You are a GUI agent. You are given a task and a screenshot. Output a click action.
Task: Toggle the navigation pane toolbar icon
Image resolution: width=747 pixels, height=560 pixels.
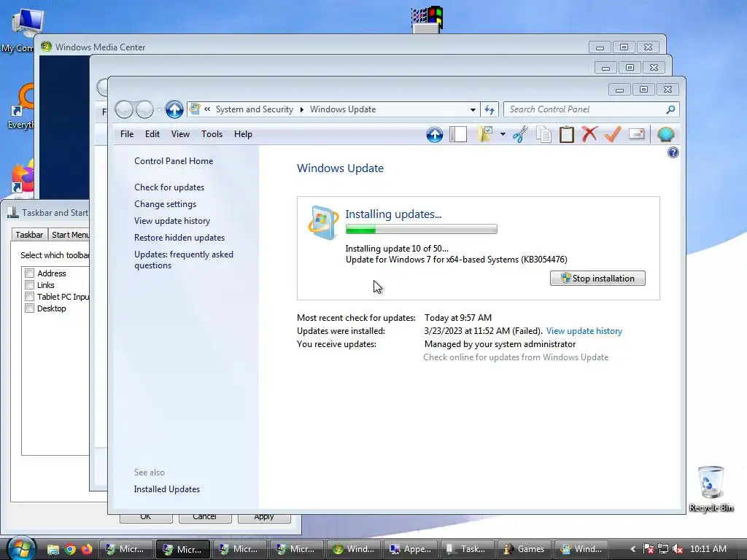click(458, 134)
